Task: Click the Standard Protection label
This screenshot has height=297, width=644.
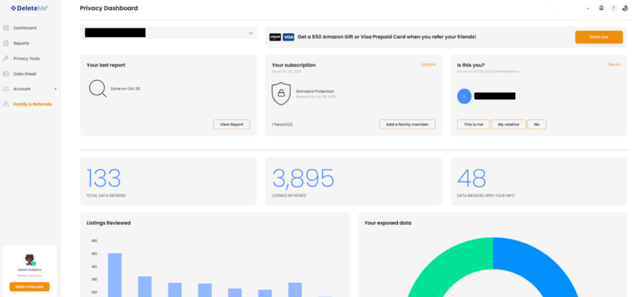Action: point(315,91)
